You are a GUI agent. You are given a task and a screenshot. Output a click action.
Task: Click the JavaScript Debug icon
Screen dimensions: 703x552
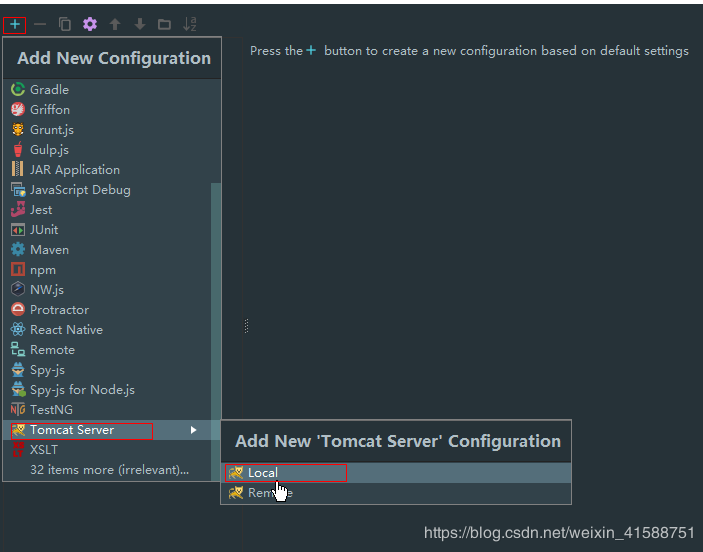(x=18, y=190)
